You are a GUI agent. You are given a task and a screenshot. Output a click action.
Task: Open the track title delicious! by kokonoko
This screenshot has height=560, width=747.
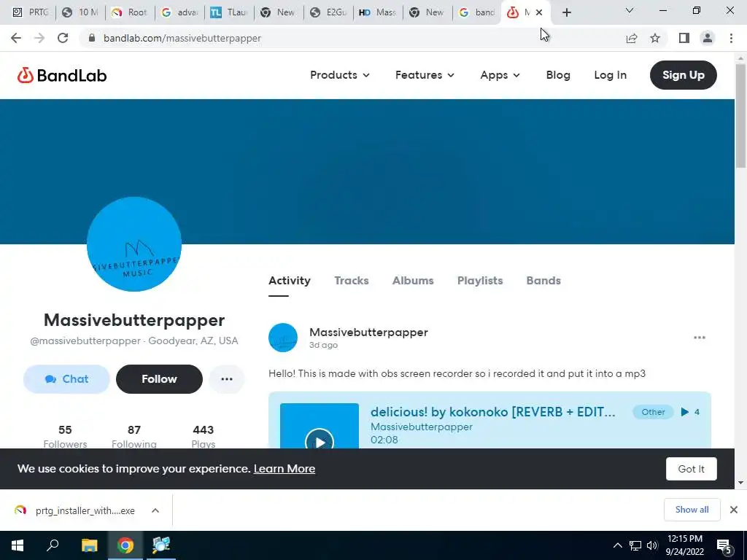(492, 412)
